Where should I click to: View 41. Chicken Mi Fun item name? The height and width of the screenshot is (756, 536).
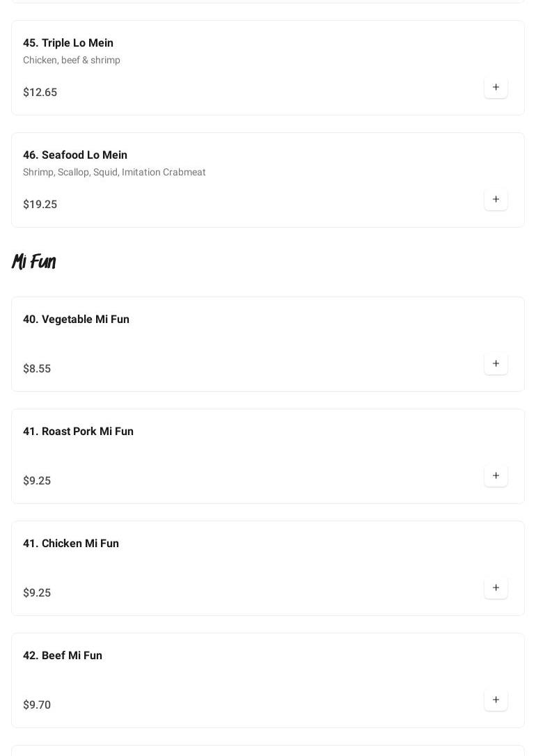[x=71, y=544]
